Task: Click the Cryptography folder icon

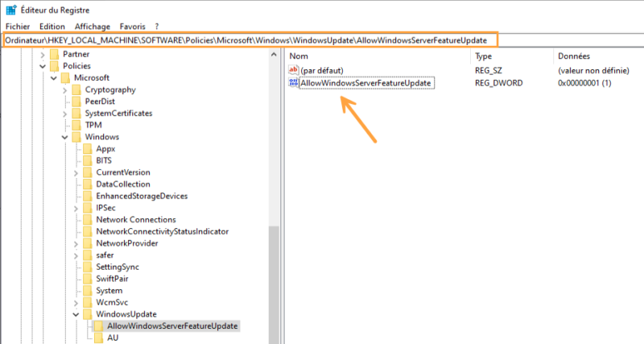Action: point(76,89)
